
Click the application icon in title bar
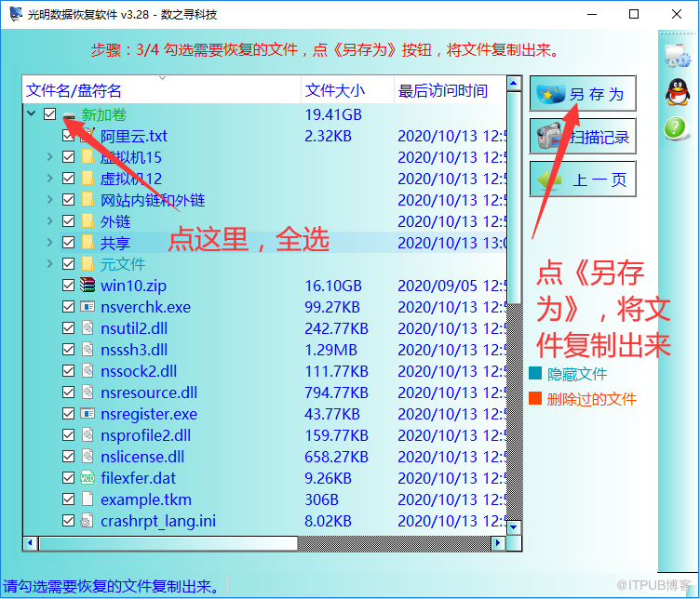click(16, 14)
